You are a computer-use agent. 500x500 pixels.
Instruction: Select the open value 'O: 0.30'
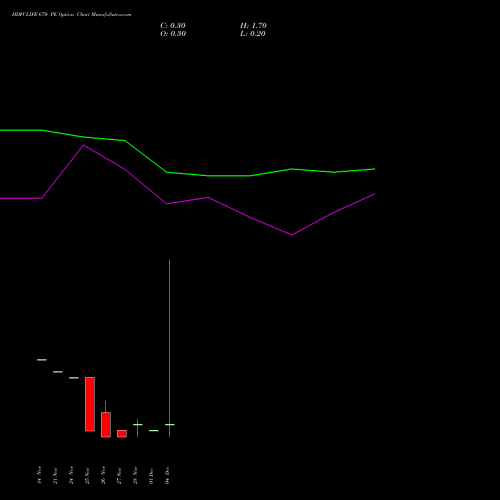click(173, 34)
